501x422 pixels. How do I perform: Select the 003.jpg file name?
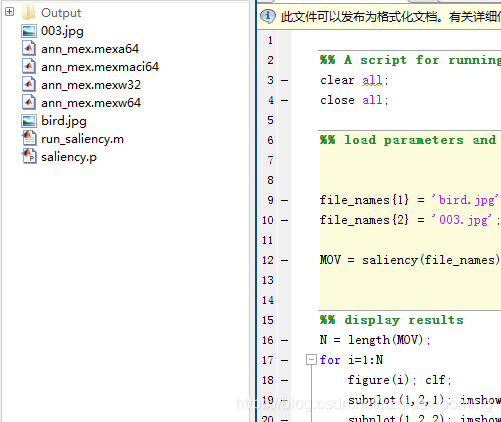(62, 31)
